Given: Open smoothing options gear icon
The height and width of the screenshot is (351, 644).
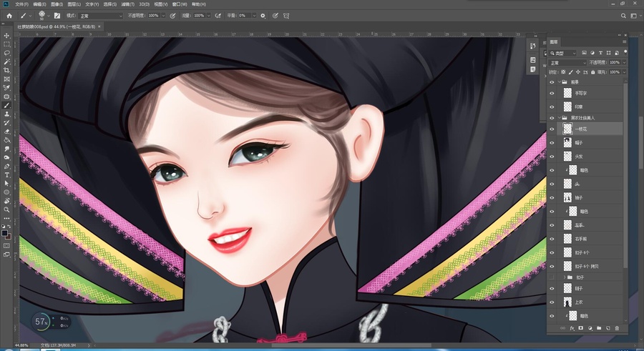Looking at the screenshot, I should [263, 16].
